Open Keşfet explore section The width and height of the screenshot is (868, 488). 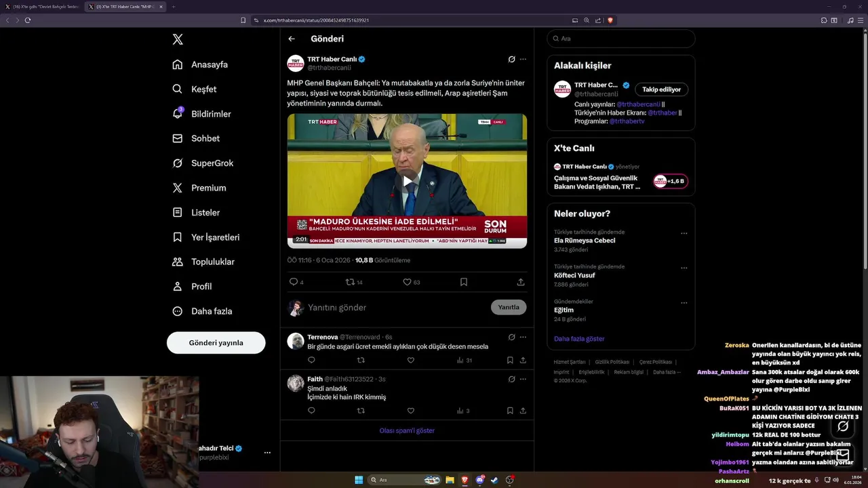click(x=195, y=89)
